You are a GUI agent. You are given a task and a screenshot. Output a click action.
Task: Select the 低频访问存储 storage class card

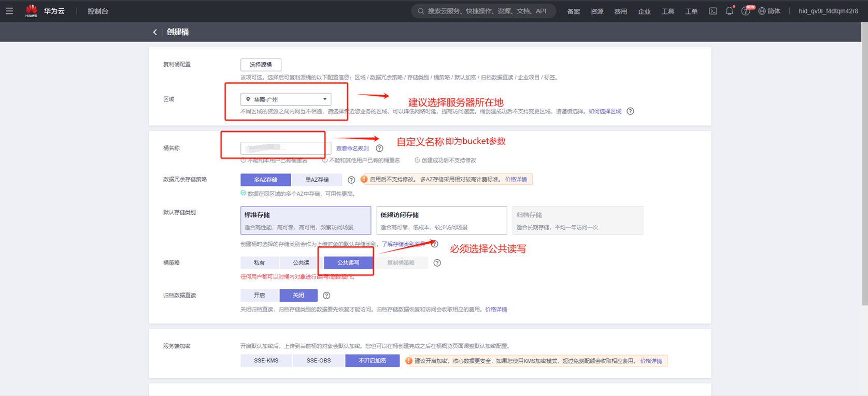click(442, 221)
